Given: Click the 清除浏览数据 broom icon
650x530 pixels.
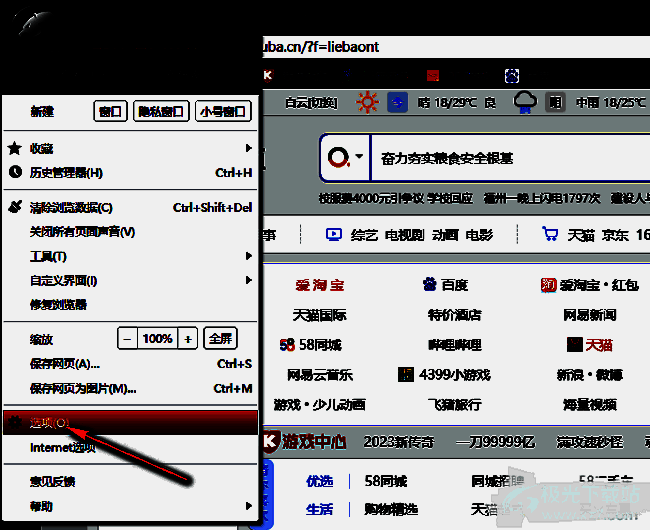Looking at the screenshot, I should coord(14,207).
